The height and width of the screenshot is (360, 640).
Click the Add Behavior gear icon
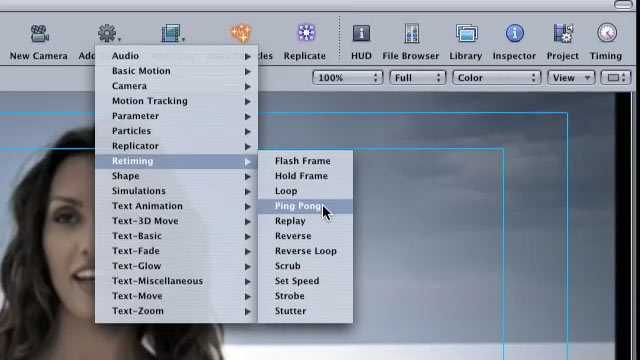click(x=107, y=33)
